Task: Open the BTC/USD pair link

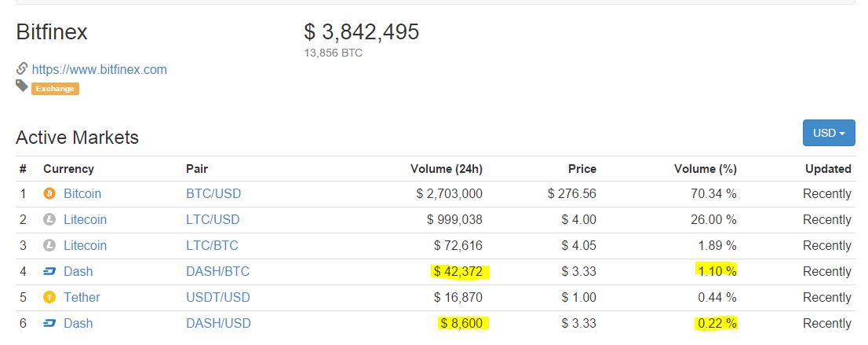Action: coord(213,194)
